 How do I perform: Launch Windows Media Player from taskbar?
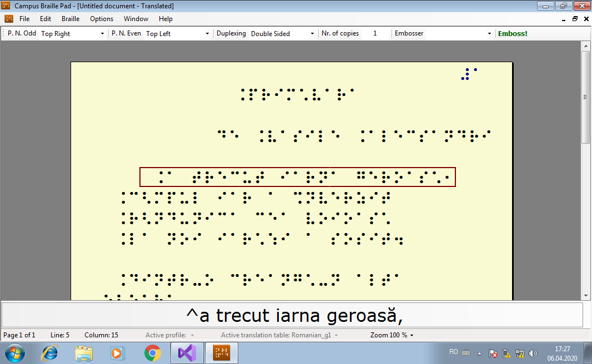pos(118,352)
